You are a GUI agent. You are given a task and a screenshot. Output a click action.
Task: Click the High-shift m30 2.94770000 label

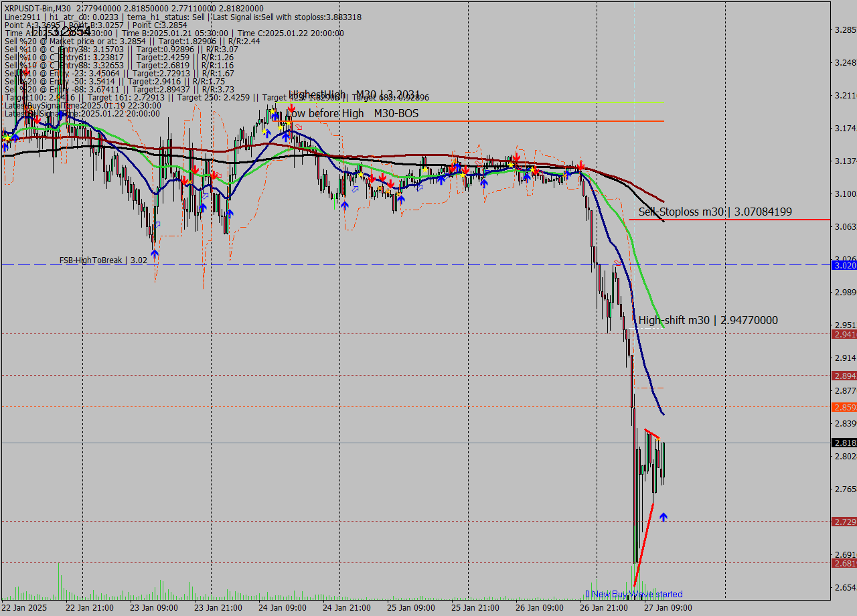tap(708, 320)
